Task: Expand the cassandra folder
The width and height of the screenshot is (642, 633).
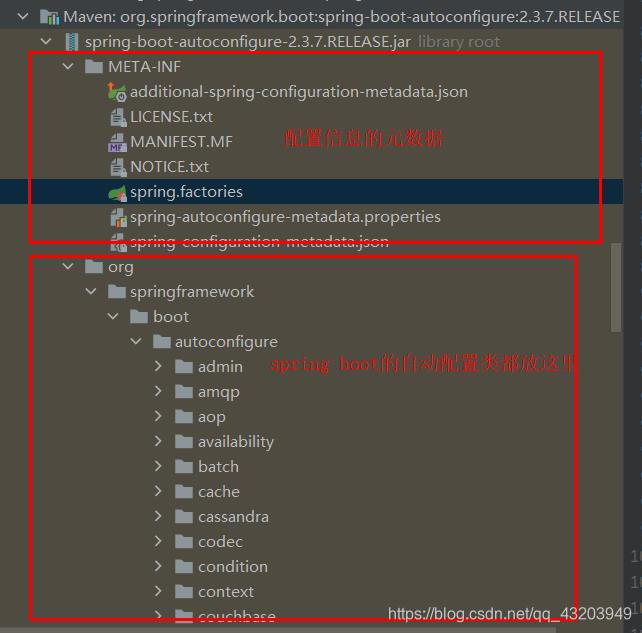Action: tap(158, 516)
